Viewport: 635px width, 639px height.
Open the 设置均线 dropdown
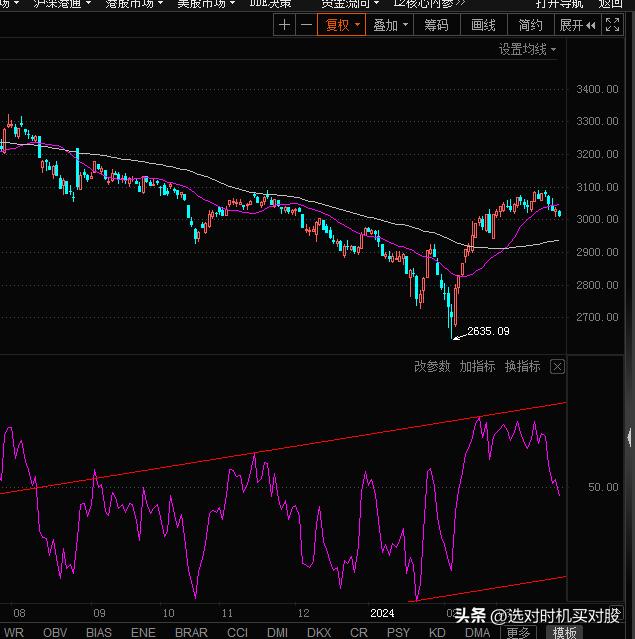[x=527, y=49]
